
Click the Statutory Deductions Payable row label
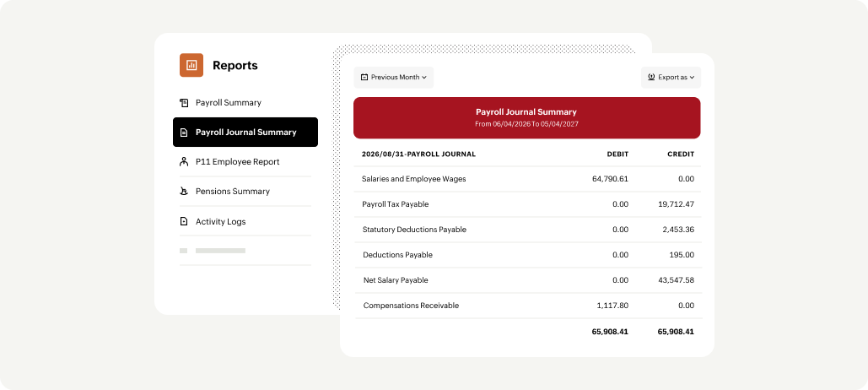(415, 230)
